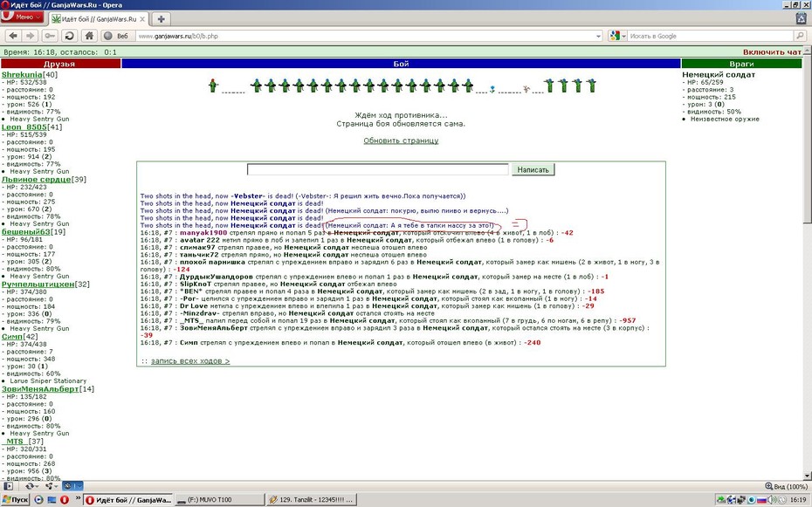Click the round teal tray icon

point(752,500)
